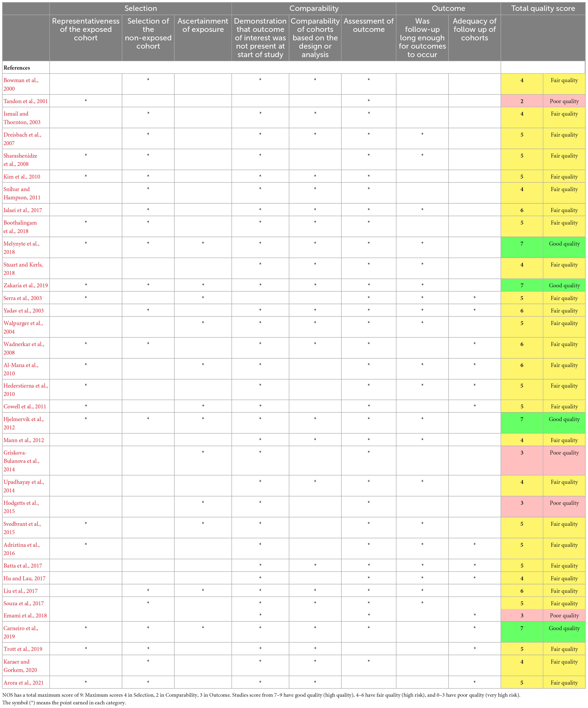Click score 3 in Emami row

pyautogui.click(x=522, y=616)
